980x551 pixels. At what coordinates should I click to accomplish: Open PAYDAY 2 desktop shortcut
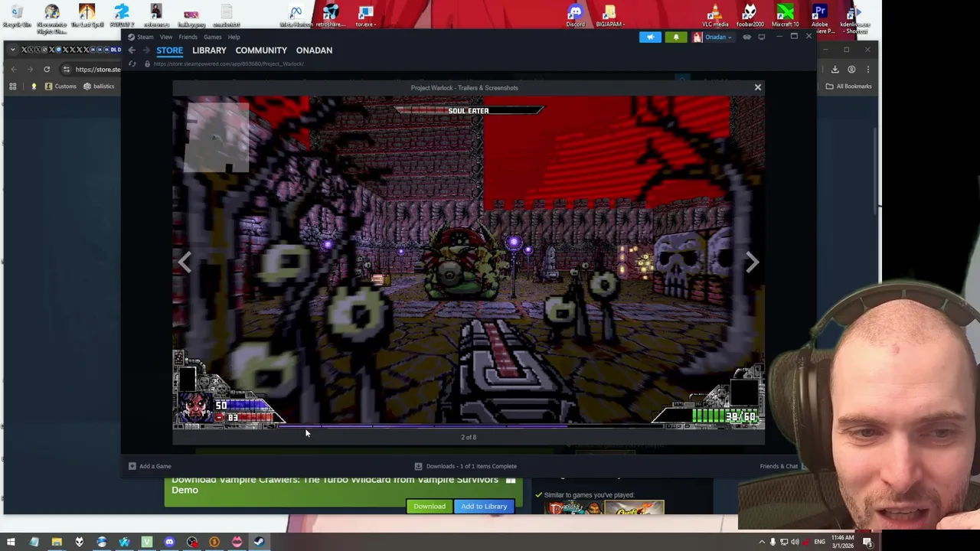pyautogui.click(x=122, y=15)
